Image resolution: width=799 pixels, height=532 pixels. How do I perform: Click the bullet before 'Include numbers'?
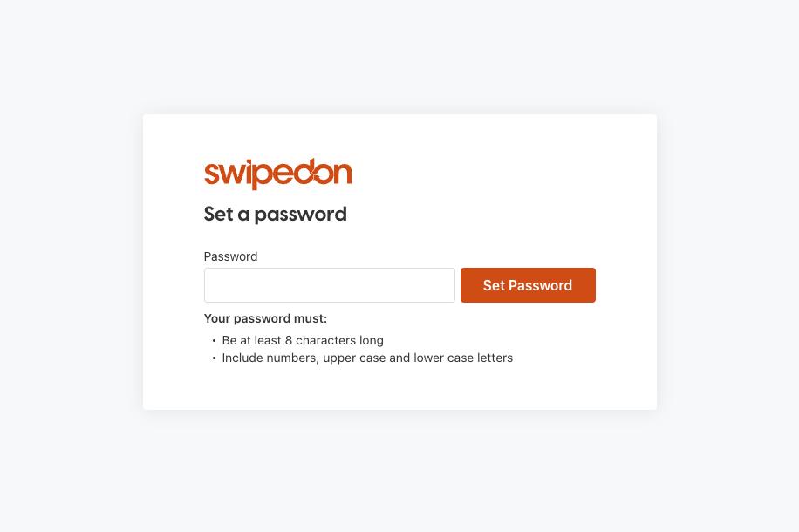[214, 358]
